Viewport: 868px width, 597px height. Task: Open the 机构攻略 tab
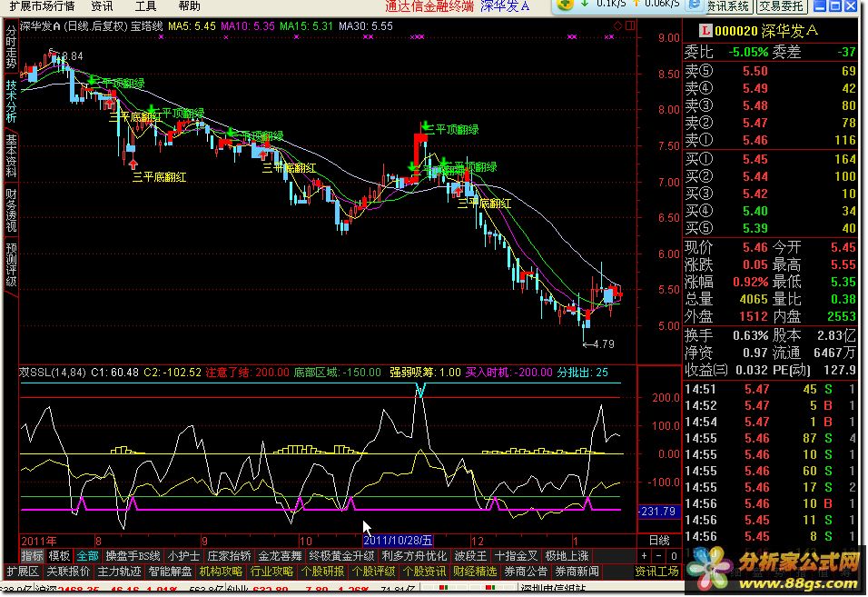pos(221,572)
